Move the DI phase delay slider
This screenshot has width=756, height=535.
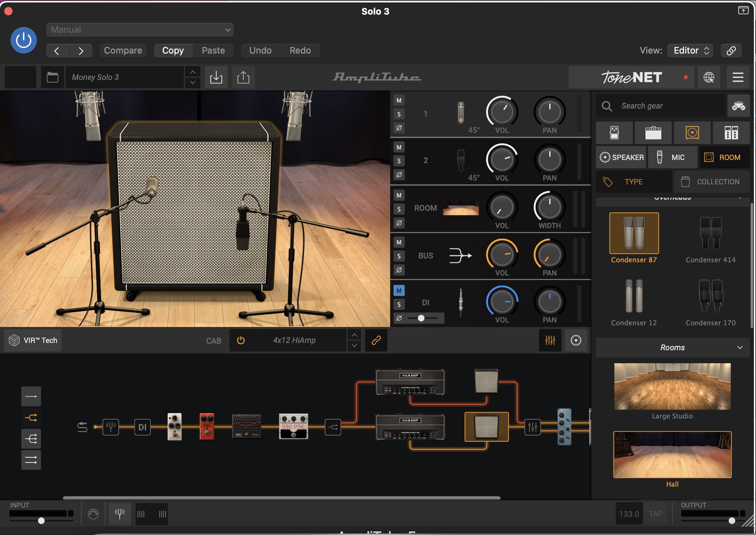click(421, 318)
